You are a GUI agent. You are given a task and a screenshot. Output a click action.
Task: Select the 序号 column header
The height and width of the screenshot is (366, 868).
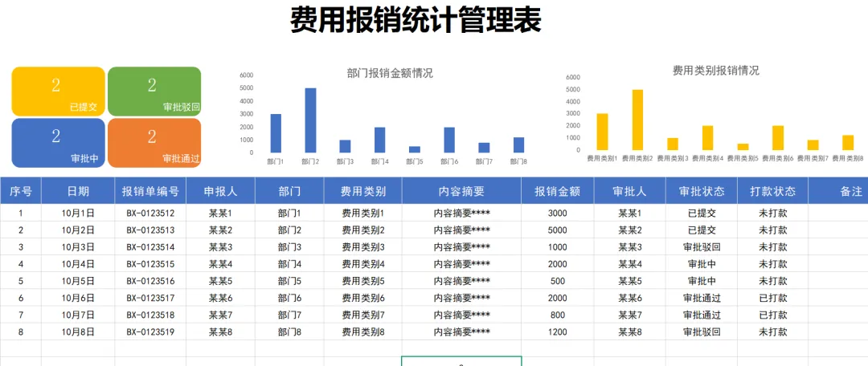(20, 191)
